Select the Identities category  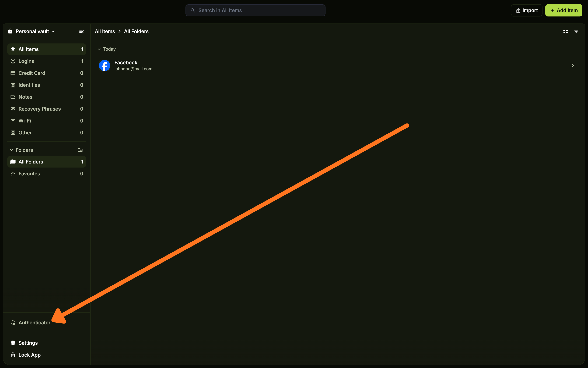coord(47,85)
